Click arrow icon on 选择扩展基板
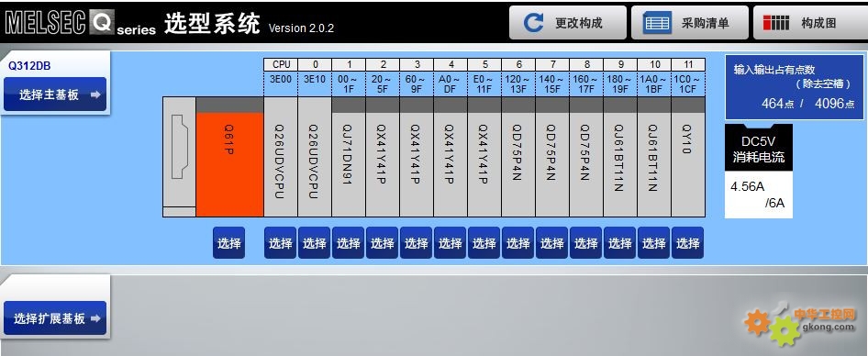This screenshot has height=356, width=868. click(x=95, y=318)
